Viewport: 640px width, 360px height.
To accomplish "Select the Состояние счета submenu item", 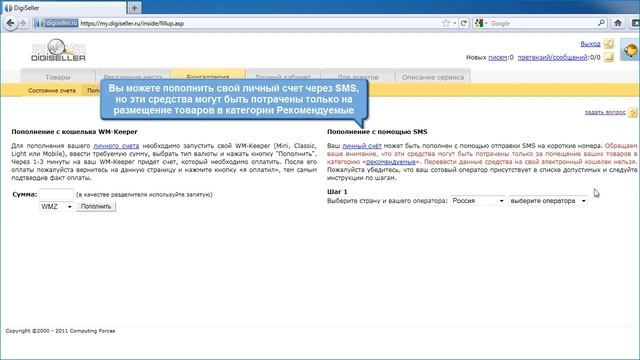I will [x=52, y=91].
